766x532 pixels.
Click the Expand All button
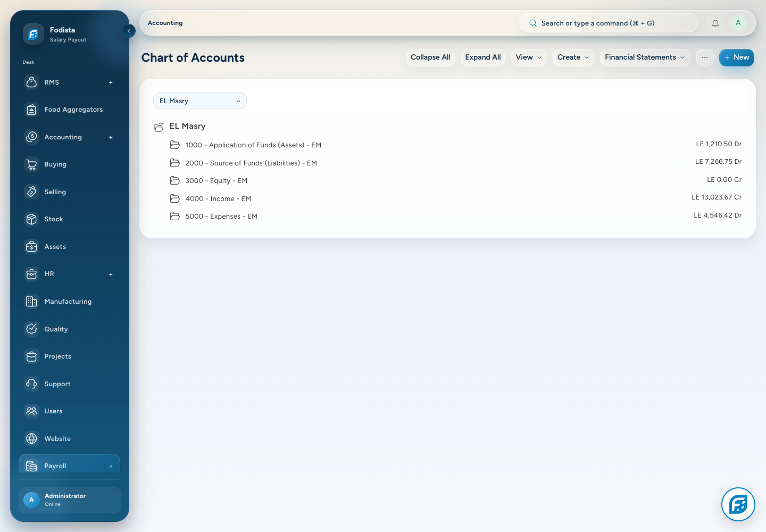coord(483,57)
